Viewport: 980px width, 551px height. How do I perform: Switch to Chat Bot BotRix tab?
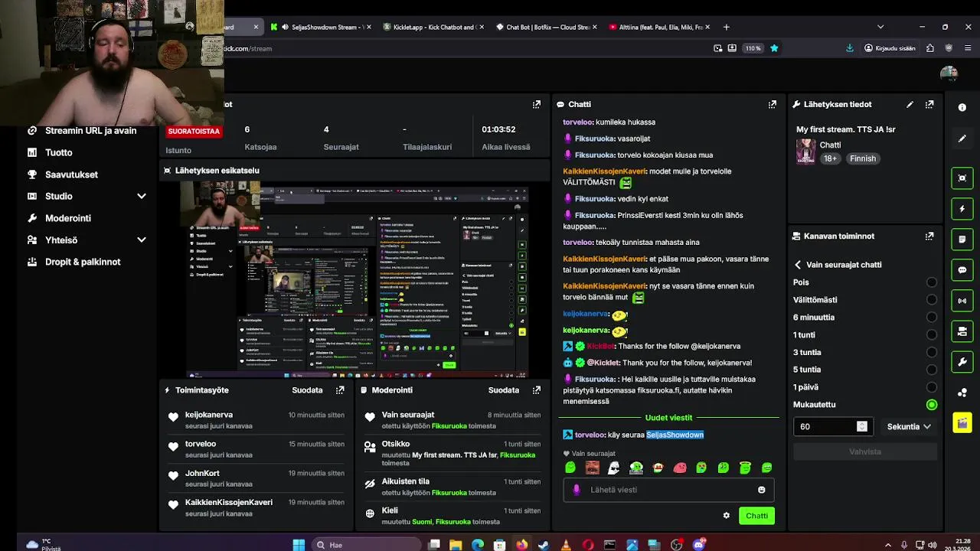point(545,27)
